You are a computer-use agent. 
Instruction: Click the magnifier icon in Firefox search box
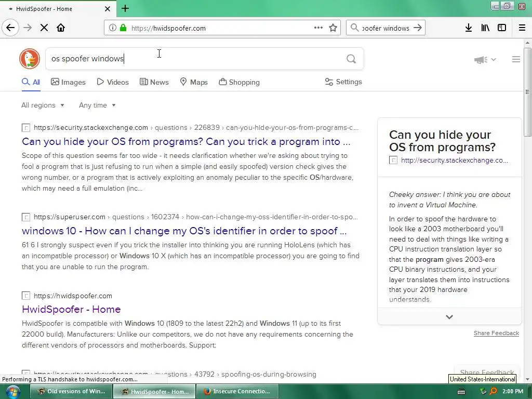[x=354, y=28]
